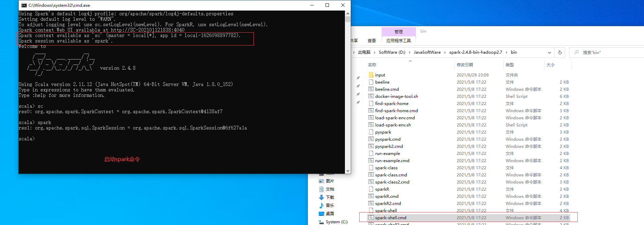Open the 管理 ribbon tab

click(399, 32)
